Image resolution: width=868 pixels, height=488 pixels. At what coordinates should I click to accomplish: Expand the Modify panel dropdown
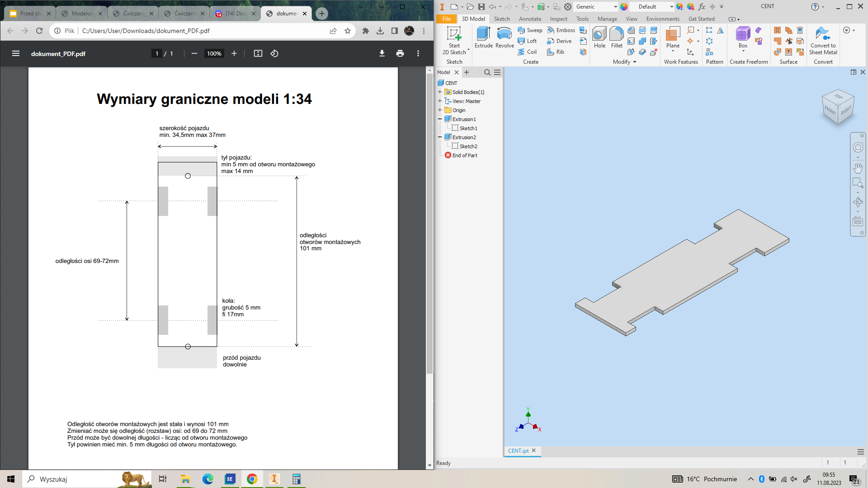pos(634,62)
